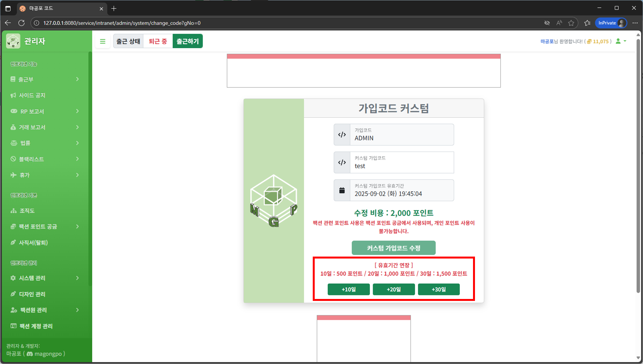Click the browser back arrow
The height and width of the screenshot is (364, 643).
8,23
